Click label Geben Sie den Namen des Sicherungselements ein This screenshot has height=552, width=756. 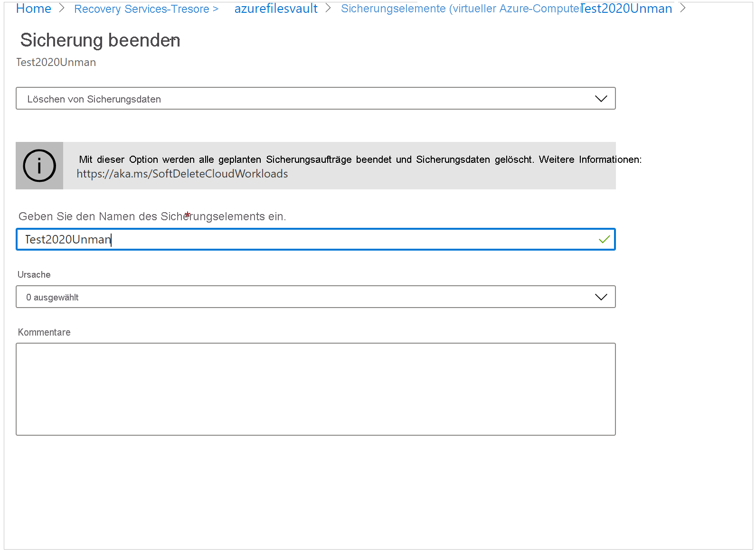click(x=152, y=216)
